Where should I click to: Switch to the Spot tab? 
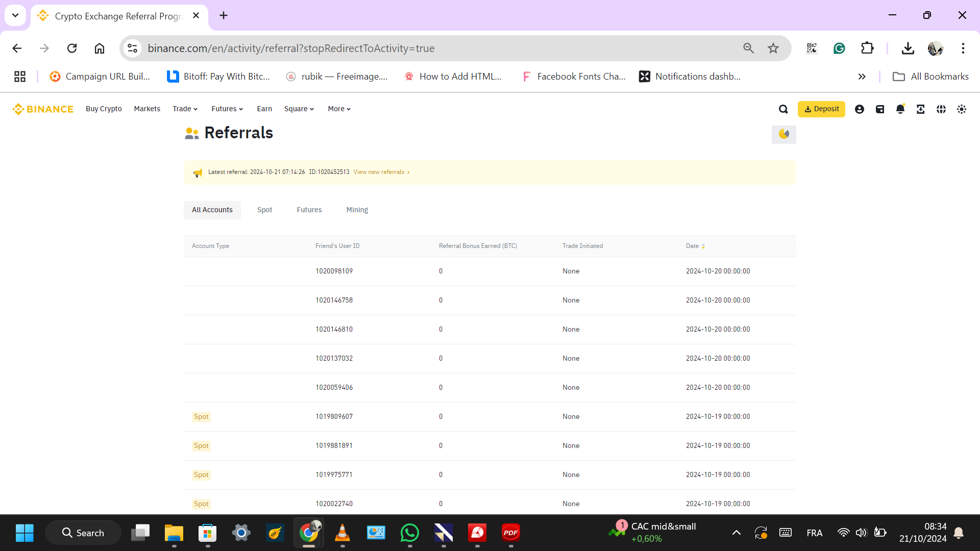[264, 210]
